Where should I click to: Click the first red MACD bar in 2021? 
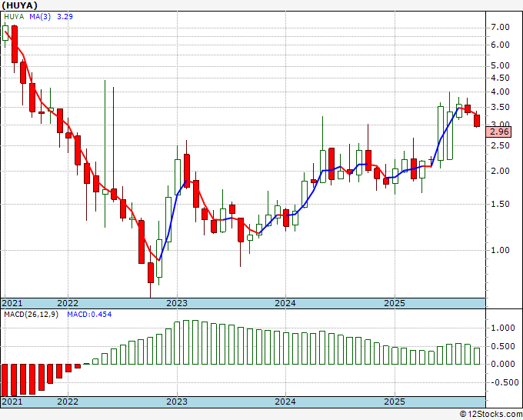5,380
